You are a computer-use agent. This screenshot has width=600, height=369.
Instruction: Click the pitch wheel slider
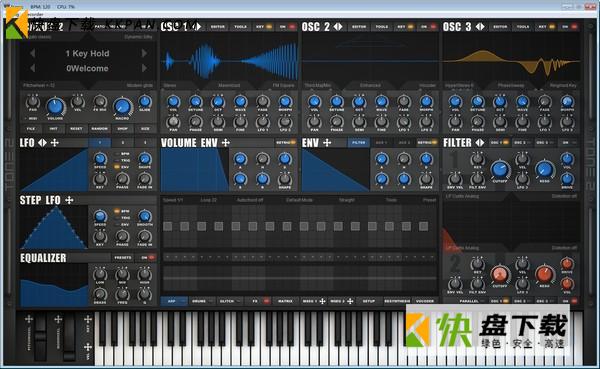[40, 338]
